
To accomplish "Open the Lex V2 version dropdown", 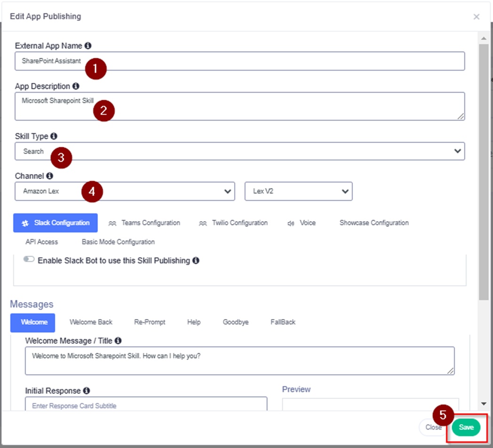I will coord(298,191).
